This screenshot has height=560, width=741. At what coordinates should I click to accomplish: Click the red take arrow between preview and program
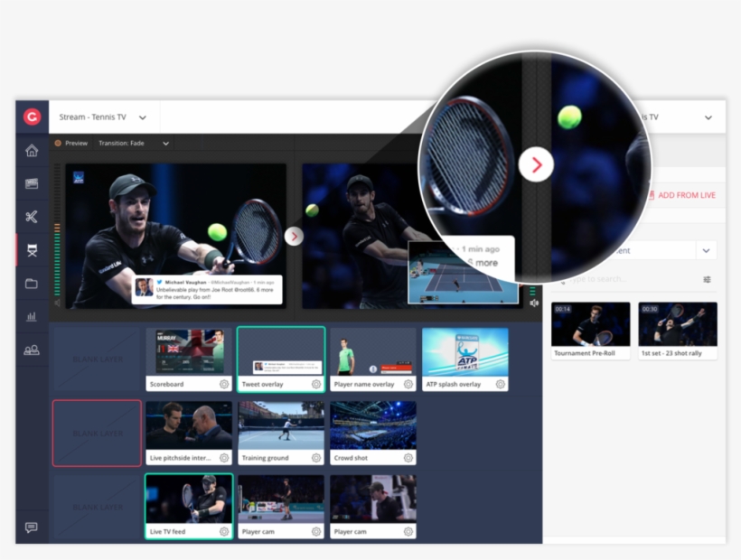pyautogui.click(x=294, y=237)
